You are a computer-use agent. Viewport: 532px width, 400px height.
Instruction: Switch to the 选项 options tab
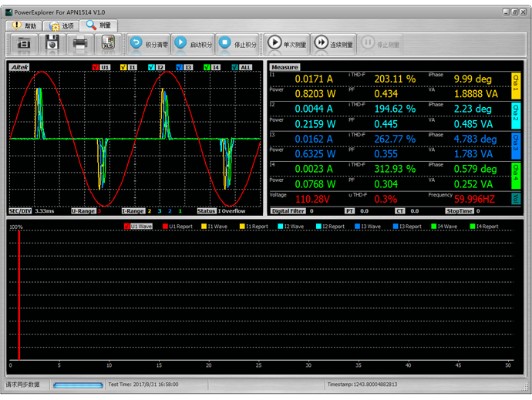pyautogui.click(x=62, y=25)
